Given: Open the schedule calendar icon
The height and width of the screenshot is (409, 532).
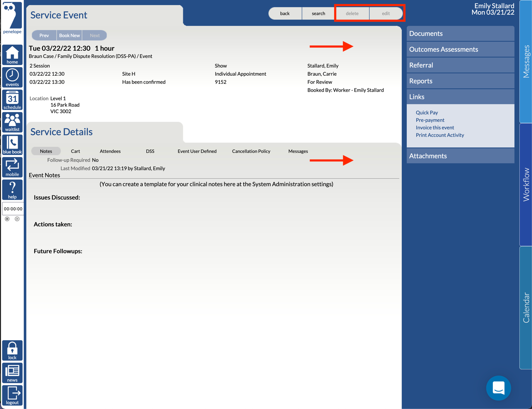Looking at the screenshot, I should point(12,100).
